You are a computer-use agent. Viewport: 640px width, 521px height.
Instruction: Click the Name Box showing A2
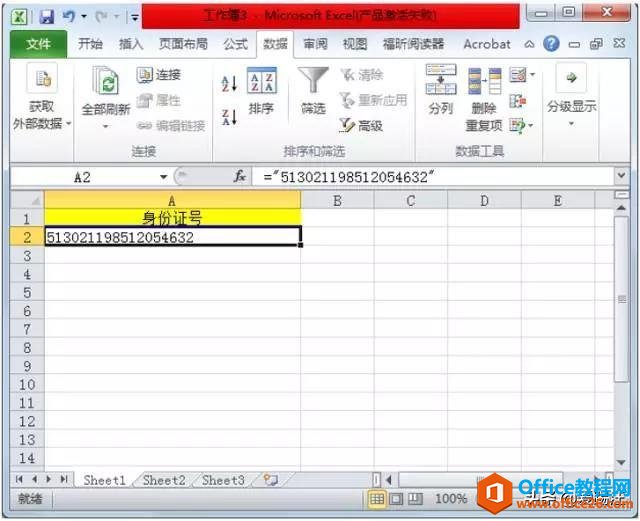click(x=83, y=177)
